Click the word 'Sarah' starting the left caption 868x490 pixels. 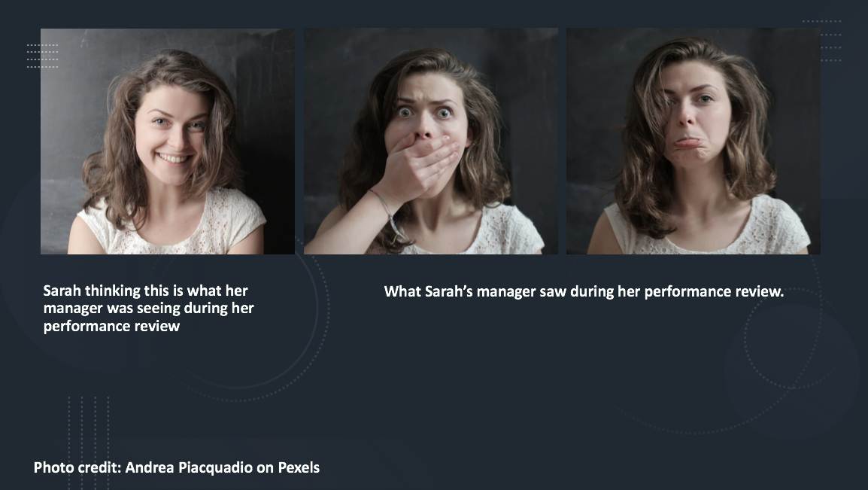62,291
